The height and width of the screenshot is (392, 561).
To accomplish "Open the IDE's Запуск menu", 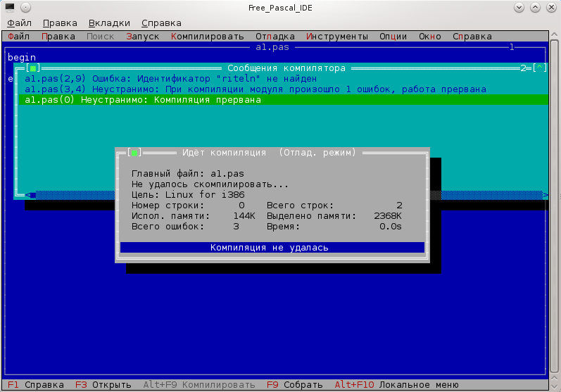I will [143, 37].
